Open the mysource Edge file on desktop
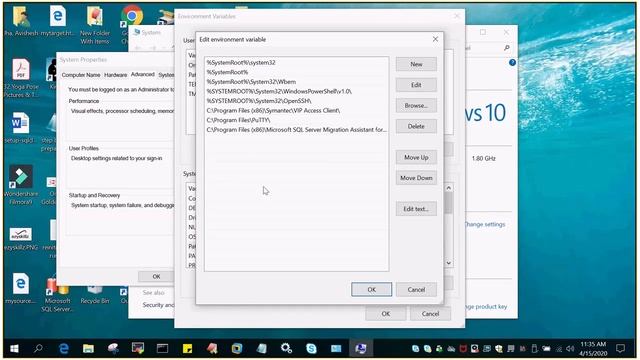 [x=20, y=289]
